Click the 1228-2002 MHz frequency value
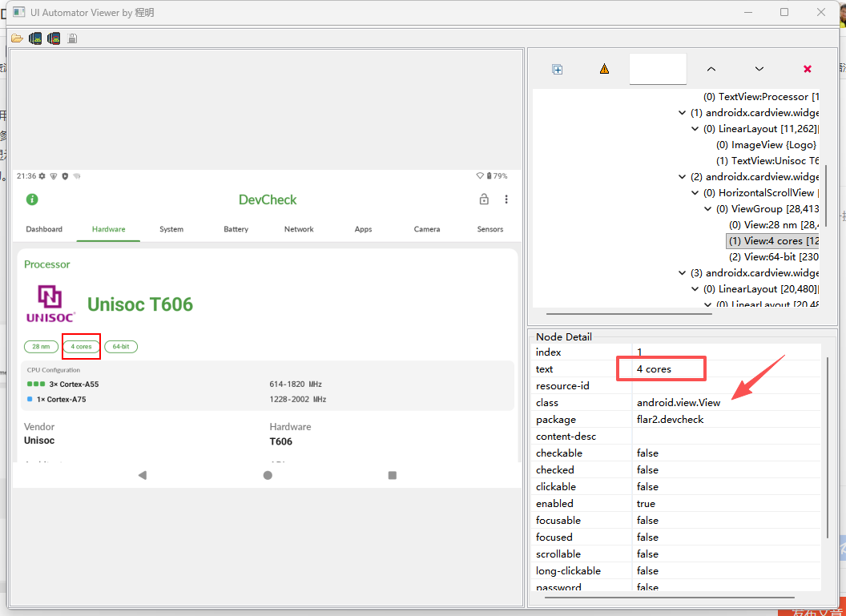The height and width of the screenshot is (616, 846). click(298, 399)
